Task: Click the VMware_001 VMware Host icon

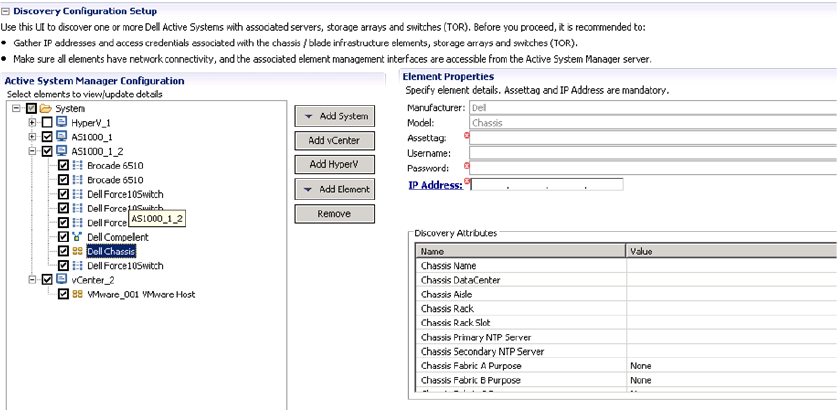Action: 77,295
